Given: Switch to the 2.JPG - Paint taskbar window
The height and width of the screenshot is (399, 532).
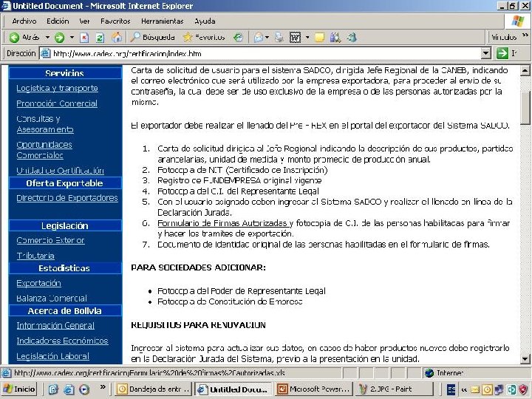Looking at the screenshot, I should click(394, 389).
